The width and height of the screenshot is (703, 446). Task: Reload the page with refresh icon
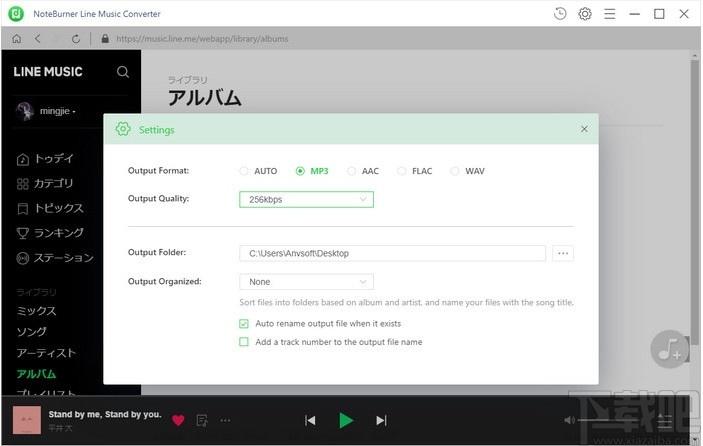(x=76, y=39)
